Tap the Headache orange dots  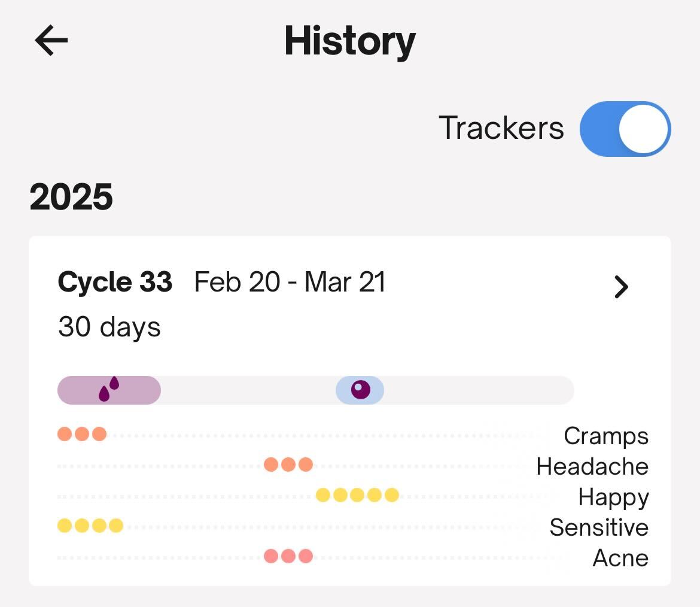[x=288, y=465]
